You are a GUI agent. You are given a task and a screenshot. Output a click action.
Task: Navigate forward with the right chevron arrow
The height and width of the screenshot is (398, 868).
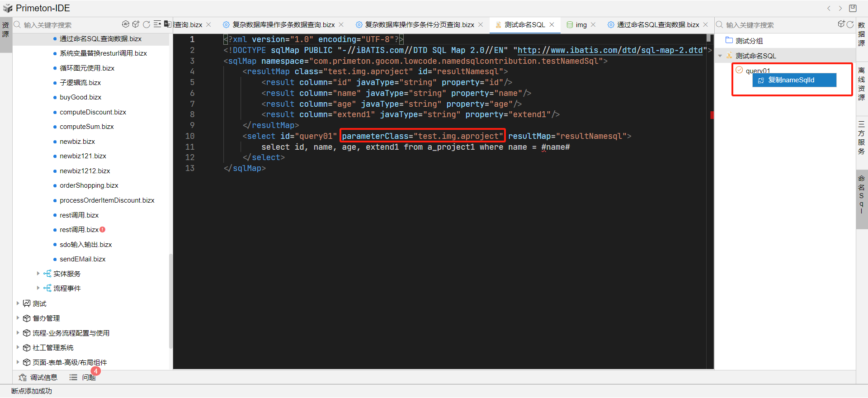click(x=840, y=8)
